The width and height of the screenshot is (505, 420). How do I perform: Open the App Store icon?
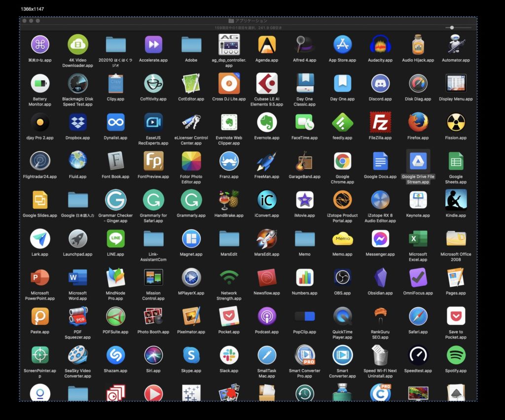click(x=342, y=44)
